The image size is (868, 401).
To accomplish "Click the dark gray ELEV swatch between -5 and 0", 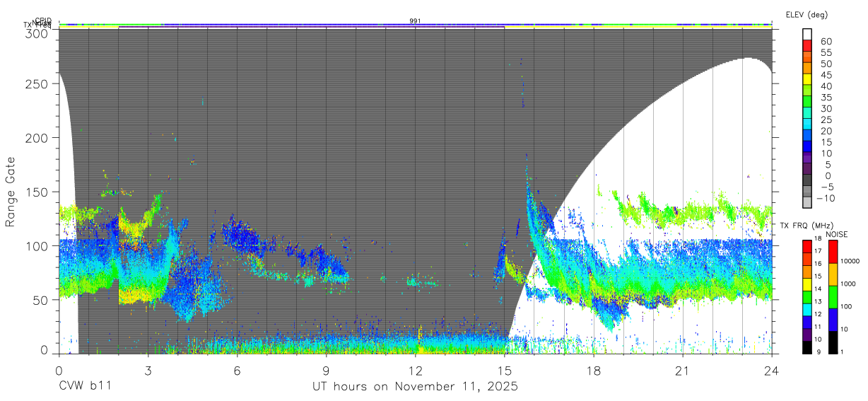I will point(807,181).
